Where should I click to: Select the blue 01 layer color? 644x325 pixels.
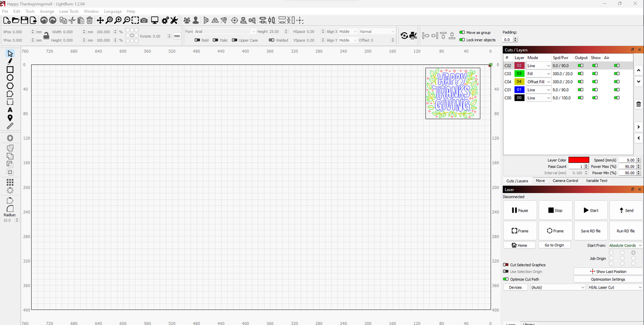[519, 90]
